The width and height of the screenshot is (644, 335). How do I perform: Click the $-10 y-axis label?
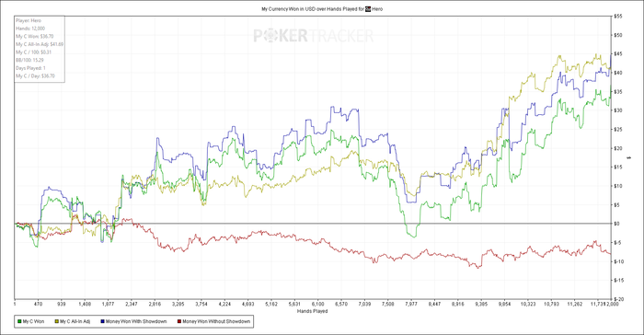[618, 261]
